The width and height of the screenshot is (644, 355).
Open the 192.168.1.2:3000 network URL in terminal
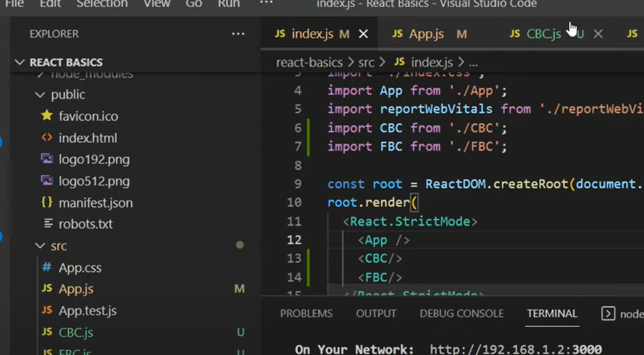tap(516, 349)
